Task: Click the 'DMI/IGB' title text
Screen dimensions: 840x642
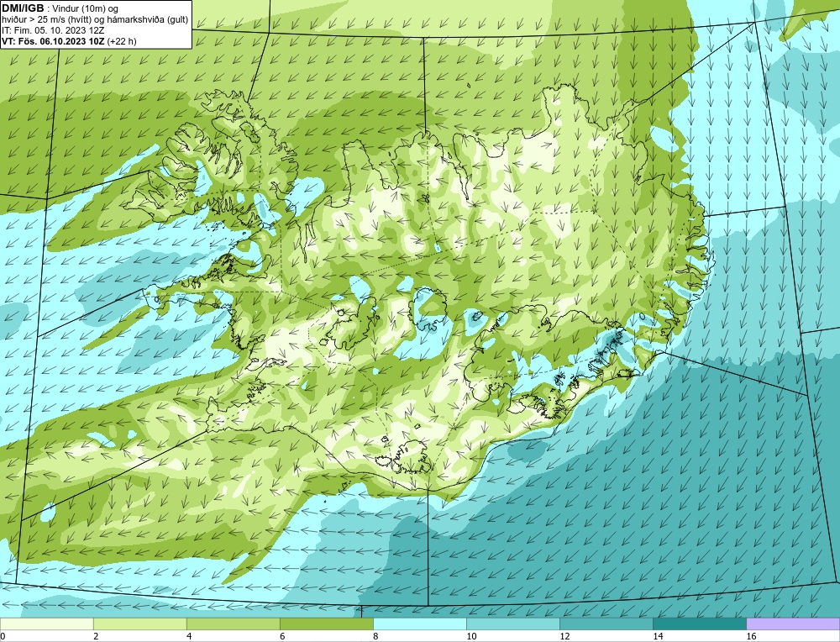Action: point(23,8)
